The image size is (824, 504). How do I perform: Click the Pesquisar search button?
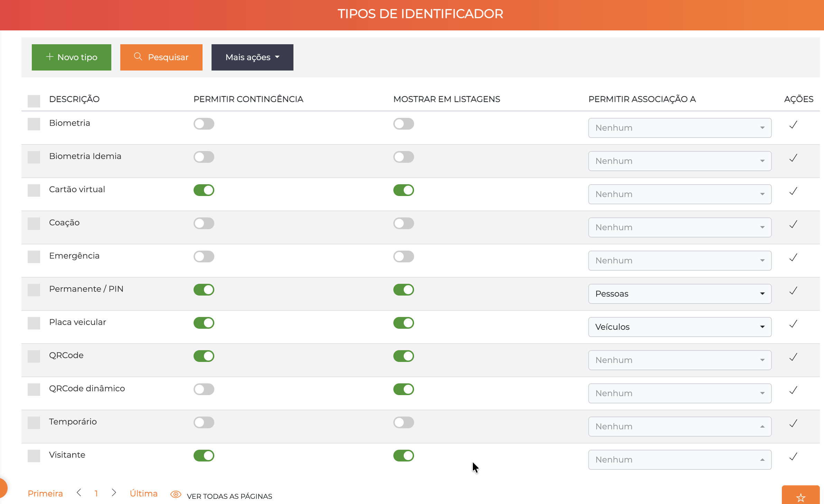(x=161, y=57)
